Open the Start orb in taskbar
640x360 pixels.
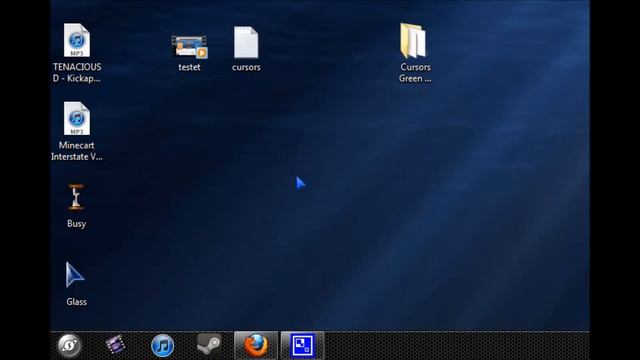point(69,346)
